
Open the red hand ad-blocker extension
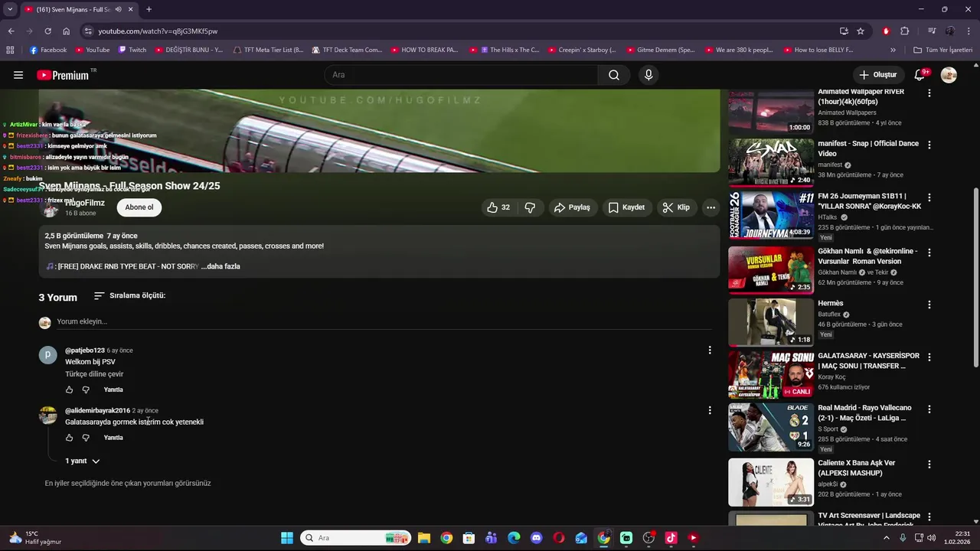click(x=886, y=31)
